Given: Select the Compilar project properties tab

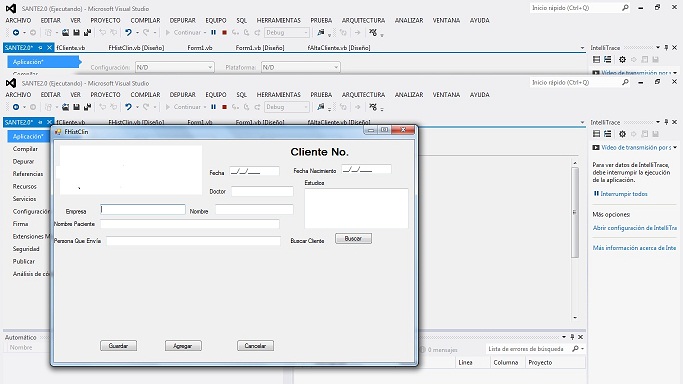Looking at the screenshot, I should point(25,149).
